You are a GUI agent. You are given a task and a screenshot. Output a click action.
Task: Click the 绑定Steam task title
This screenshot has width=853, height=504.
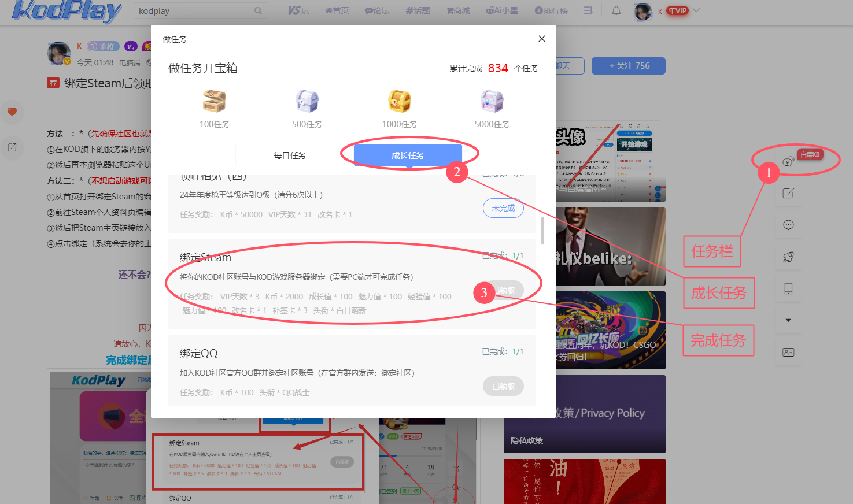(205, 257)
